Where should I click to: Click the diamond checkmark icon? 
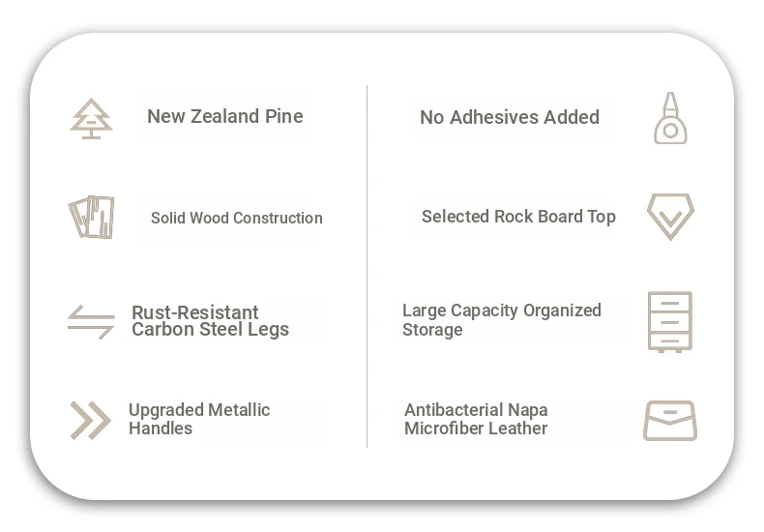coord(670,217)
